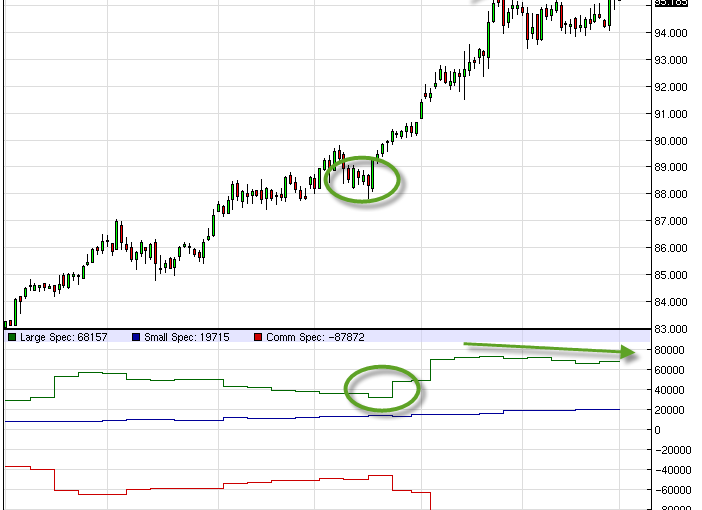
Task: Click the 91.000 price axis label
Action: pos(671,114)
